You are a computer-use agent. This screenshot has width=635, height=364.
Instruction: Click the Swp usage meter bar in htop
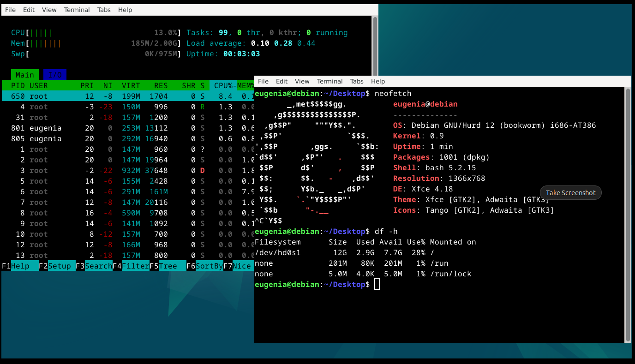point(96,54)
